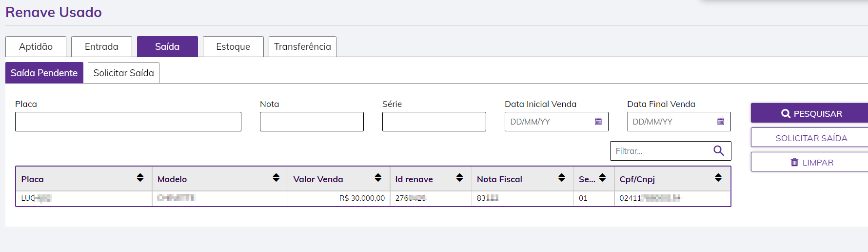
Task: Click the SOLICITAR SAÍDA button
Action: 811,138
